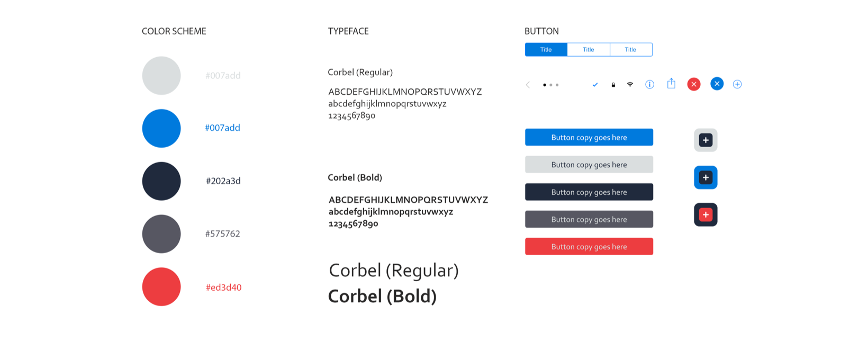Viewport: 868px width, 341px height.
Task: Click the gray square plus button
Action: pos(706,140)
